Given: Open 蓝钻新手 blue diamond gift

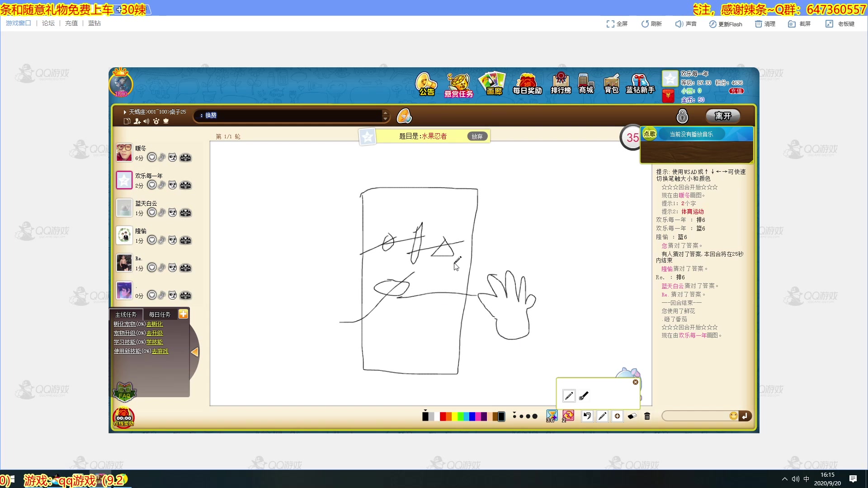Looking at the screenshot, I should [x=640, y=84].
